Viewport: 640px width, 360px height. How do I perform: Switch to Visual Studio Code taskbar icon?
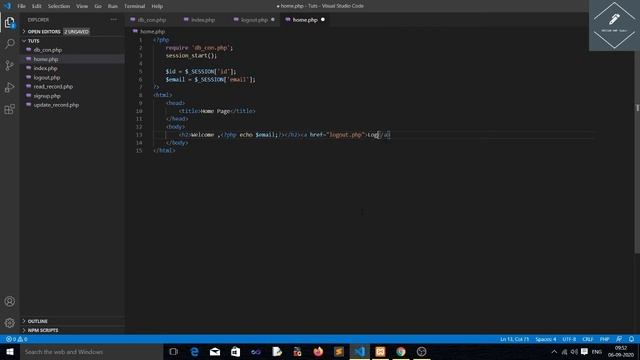coord(360,351)
